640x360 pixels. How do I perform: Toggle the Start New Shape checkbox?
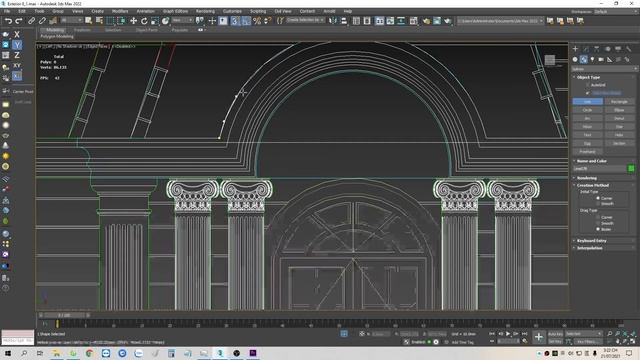coord(588,93)
